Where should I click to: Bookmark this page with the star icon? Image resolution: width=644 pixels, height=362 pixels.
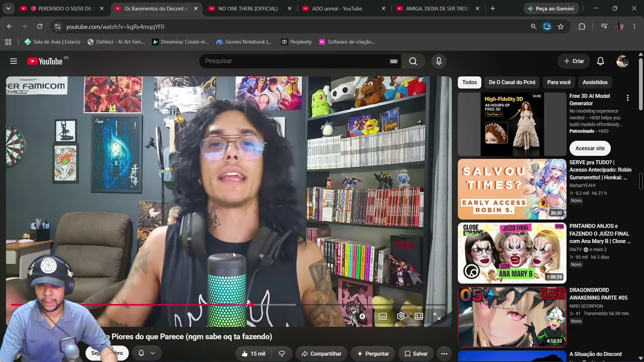(x=560, y=27)
